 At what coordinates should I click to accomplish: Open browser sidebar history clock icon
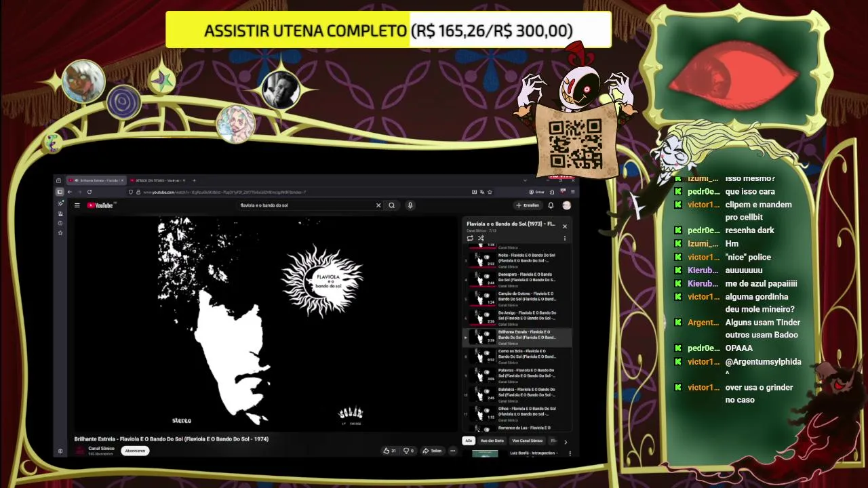pyautogui.click(x=60, y=223)
